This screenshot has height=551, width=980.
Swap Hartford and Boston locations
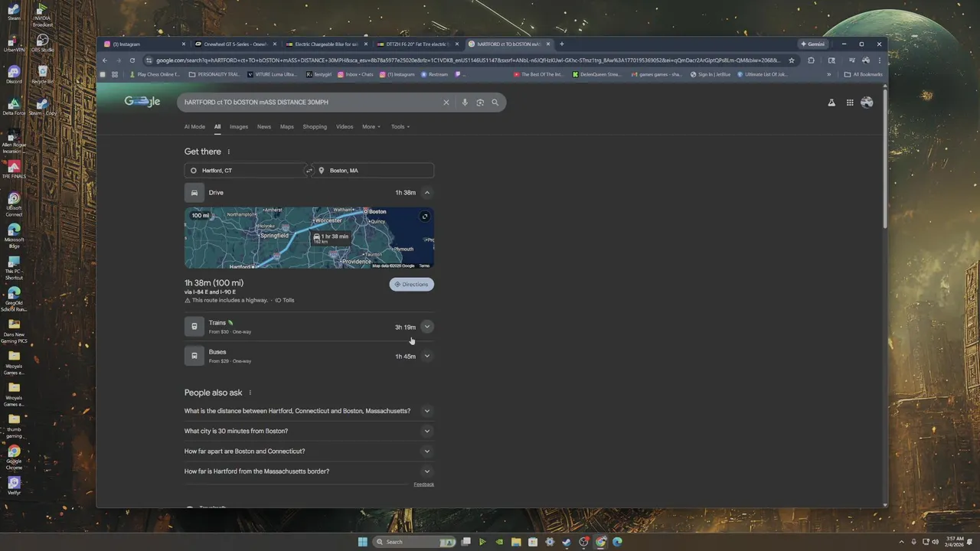[x=309, y=171]
